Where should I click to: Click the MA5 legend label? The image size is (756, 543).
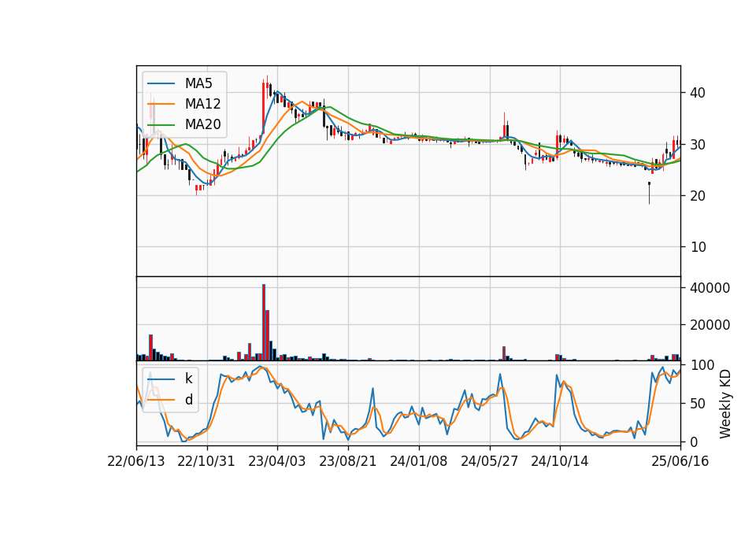[x=198, y=83]
